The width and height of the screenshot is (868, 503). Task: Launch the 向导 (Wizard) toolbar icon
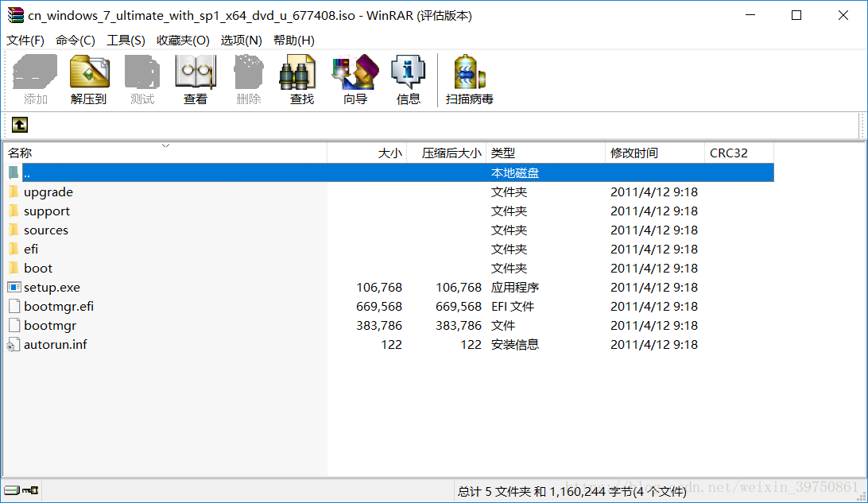tap(355, 72)
